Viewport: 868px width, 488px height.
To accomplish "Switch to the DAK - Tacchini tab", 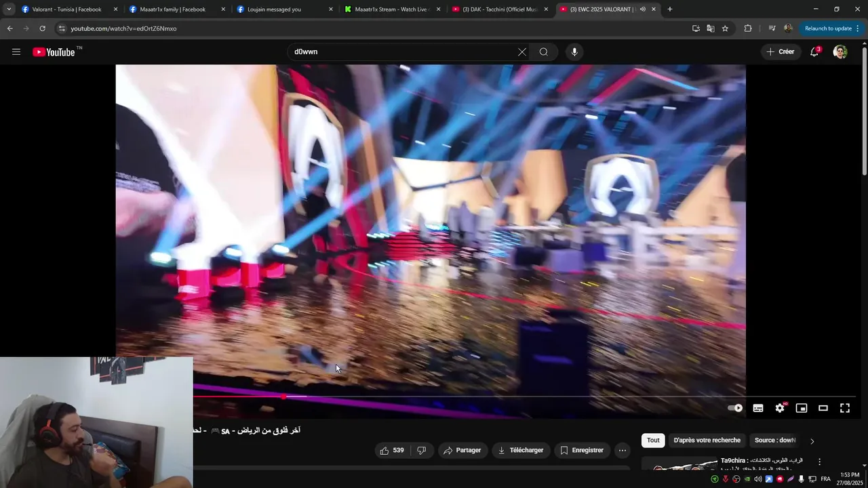I will [498, 9].
